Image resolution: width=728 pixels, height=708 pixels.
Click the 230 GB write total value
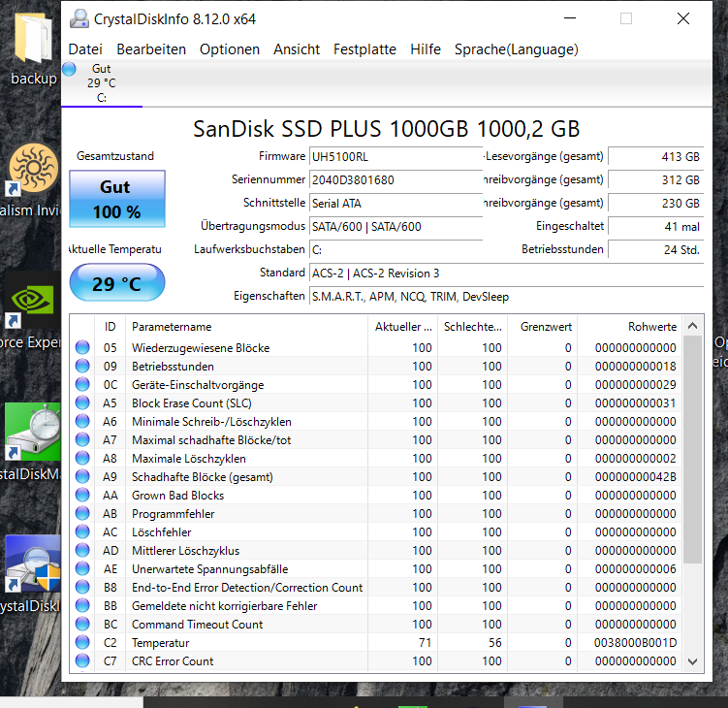[656, 203]
